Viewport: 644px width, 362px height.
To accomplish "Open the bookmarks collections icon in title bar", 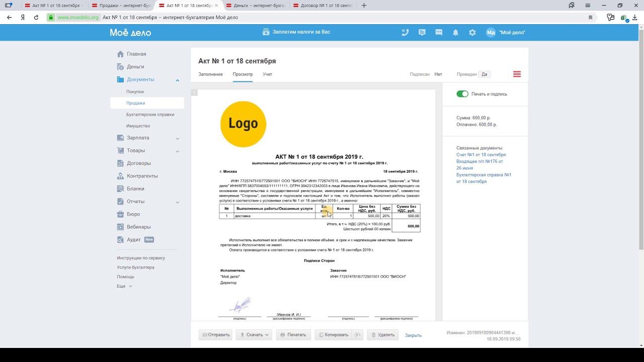I will (572, 6).
